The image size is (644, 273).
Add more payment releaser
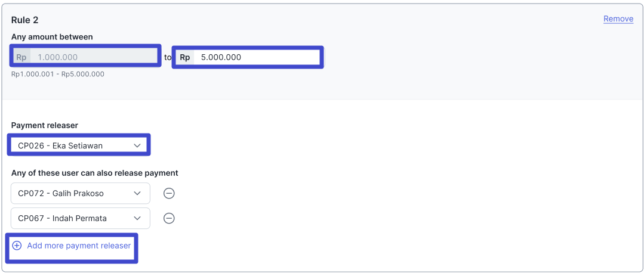[79, 246]
